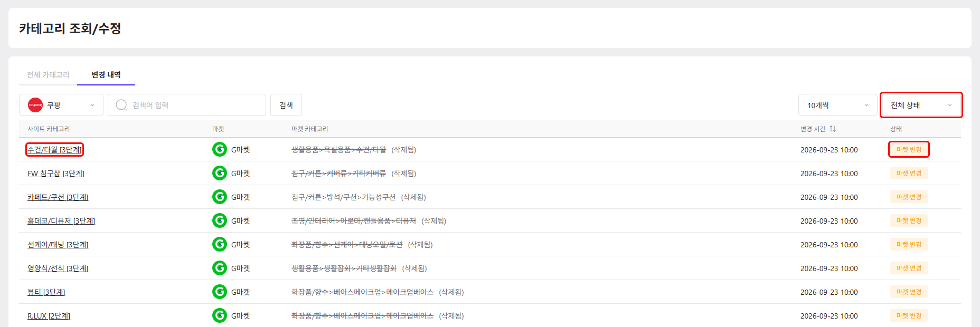Select the 마켓 변경 status for 카페트/쿠션
Image resolution: width=980 pixels, height=327 pixels.
(909, 197)
